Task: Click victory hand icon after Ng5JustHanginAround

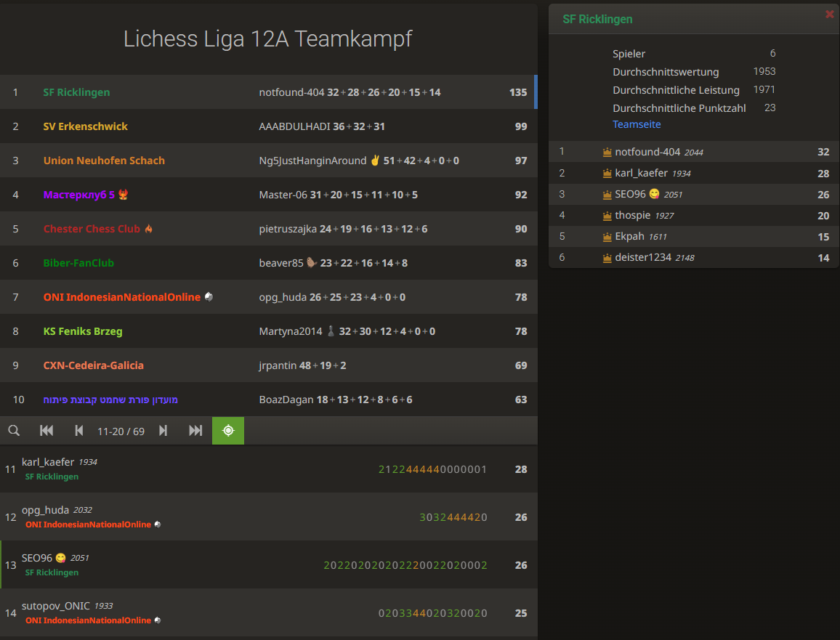Action: point(375,160)
